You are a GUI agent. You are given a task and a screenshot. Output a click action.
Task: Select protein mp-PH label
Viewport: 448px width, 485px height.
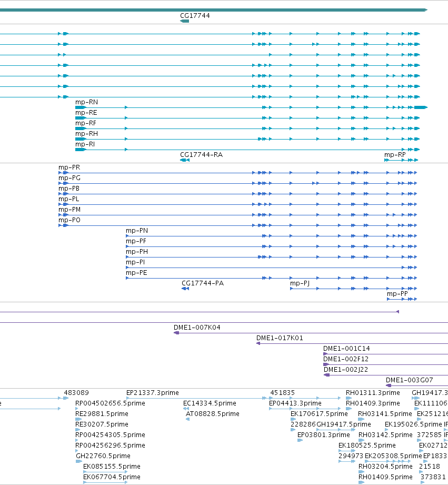[x=137, y=252]
